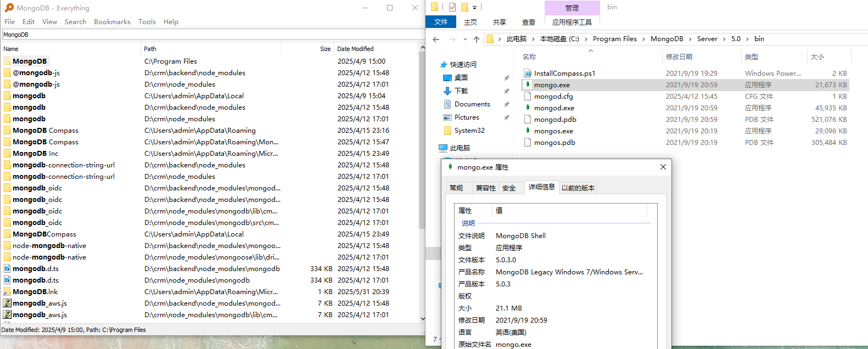Screen dimensions: 868x349
Task: Open the 共享 ribbon tab
Action: [500, 22]
